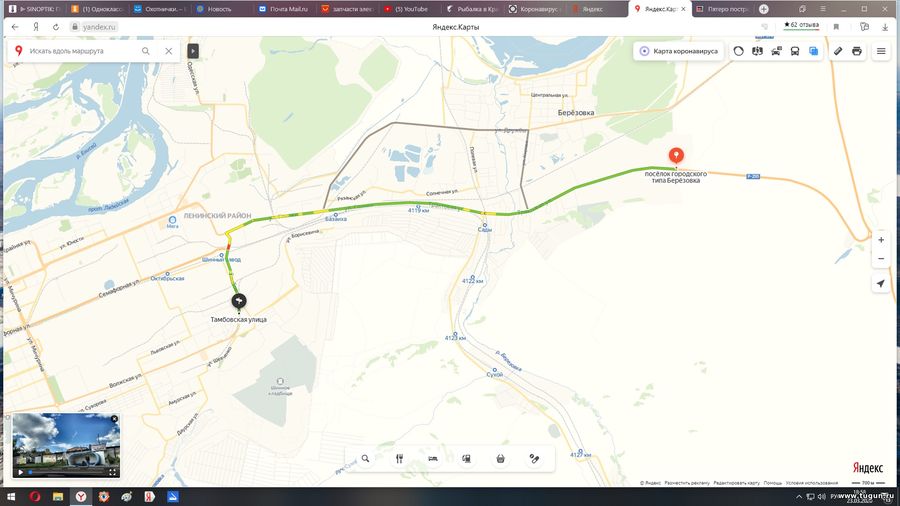Screen dimensions: 900x506
Task: Toggle the blue map layers icon
Action: click(813, 51)
